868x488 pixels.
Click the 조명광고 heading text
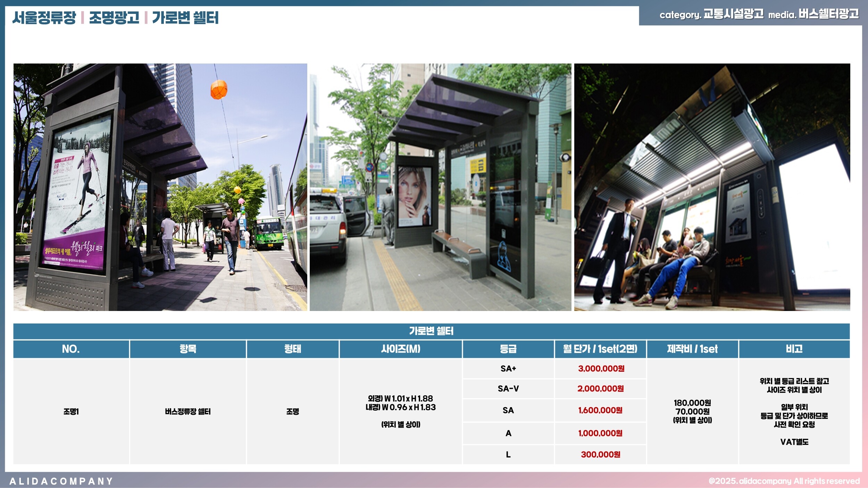tap(114, 18)
